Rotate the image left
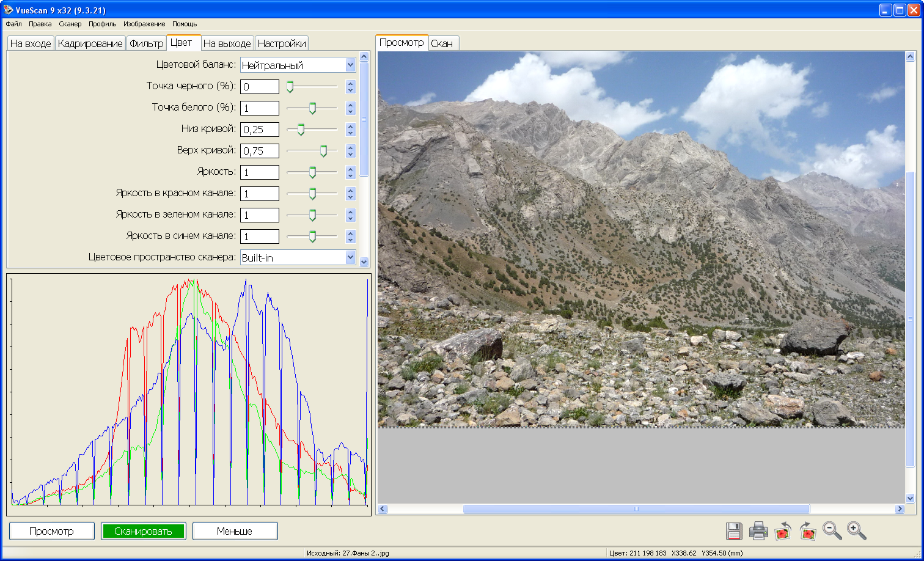This screenshot has width=924, height=561. pos(783,531)
